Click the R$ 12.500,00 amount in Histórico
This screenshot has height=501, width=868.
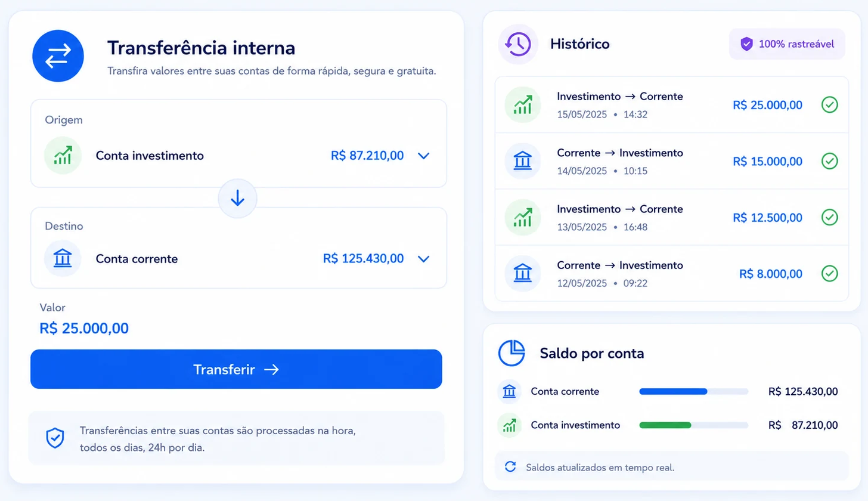pos(768,218)
